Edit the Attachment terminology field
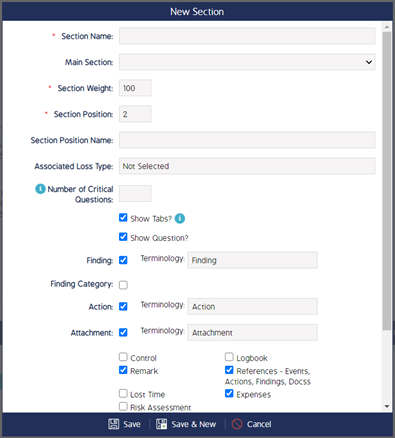Viewport: 395px width, 438px height. (x=253, y=333)
